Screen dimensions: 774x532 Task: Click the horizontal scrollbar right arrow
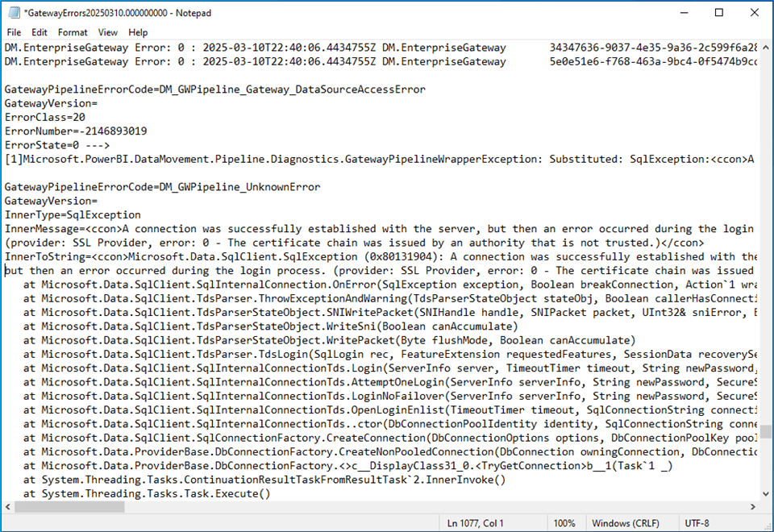pyautogui.click(x=753, y=507)
